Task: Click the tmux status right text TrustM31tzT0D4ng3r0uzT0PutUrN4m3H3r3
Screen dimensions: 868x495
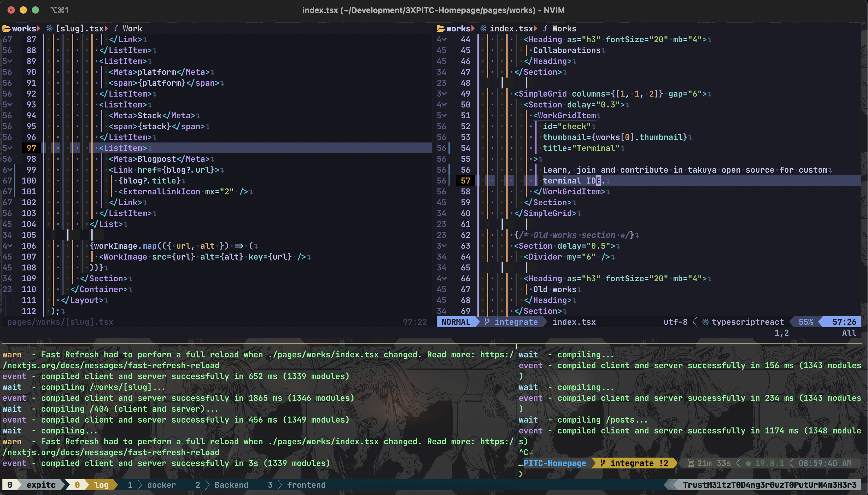Action: tap(769, 485)
